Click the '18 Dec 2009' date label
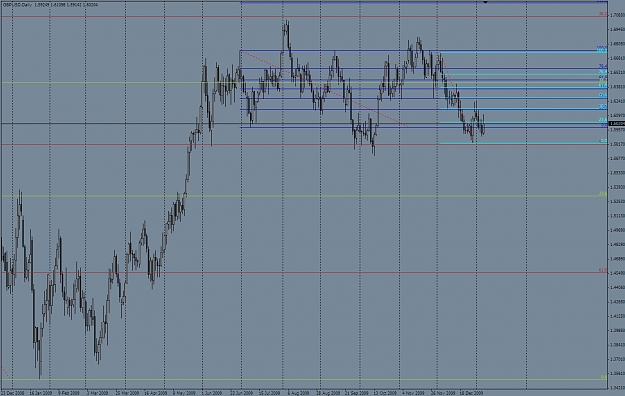The width and height of the screenshot is (625, 396). tap(471, 393)
